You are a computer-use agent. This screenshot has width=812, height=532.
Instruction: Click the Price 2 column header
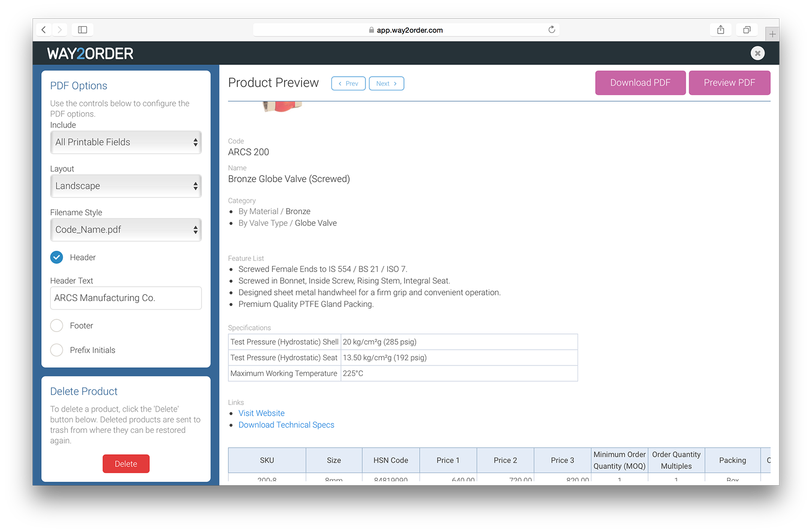click(x=505, y=460)
